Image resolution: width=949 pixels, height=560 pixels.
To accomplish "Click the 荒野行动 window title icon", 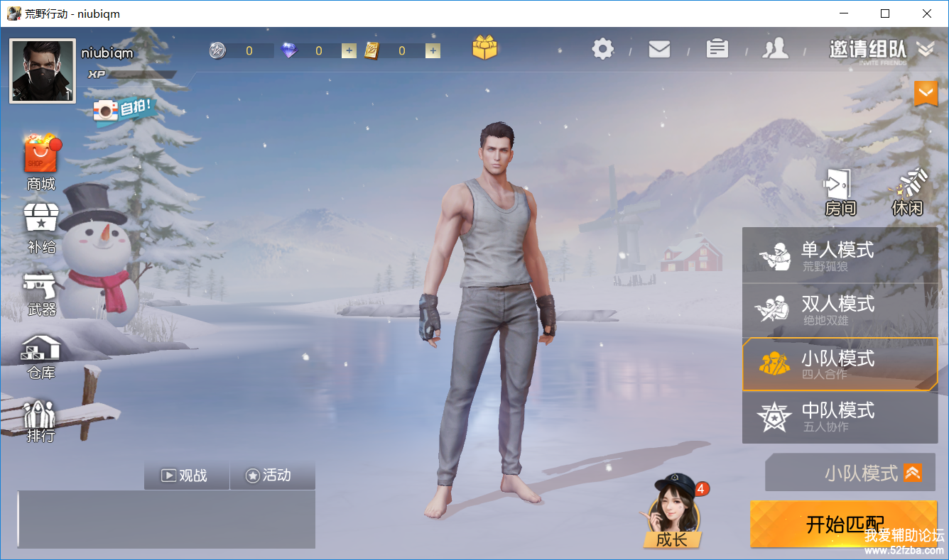I will [13, 13].
